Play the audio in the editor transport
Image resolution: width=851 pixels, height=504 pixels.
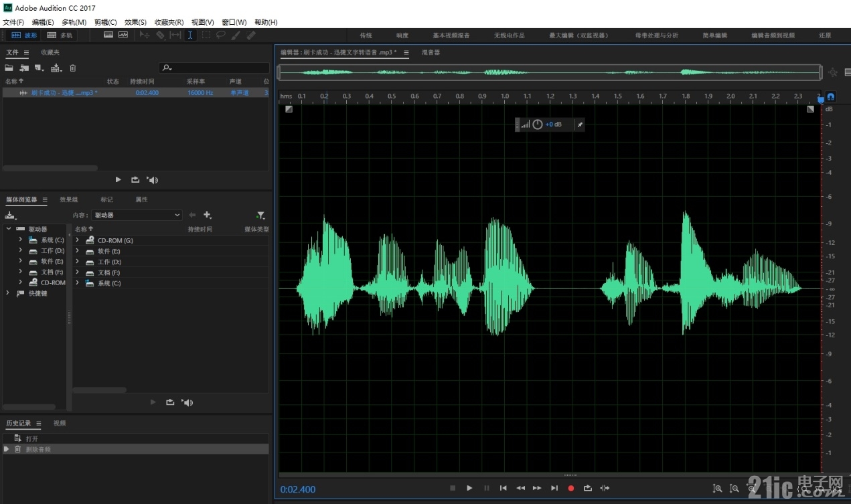click(x=469, y=488)
